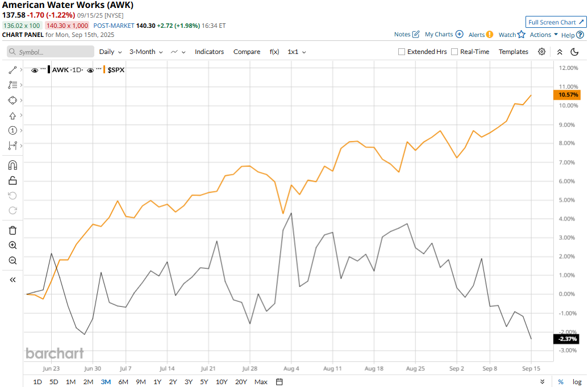Select the numbered circle annotation tool
This screenshot has width=588, height=387.
coord(12,131)
